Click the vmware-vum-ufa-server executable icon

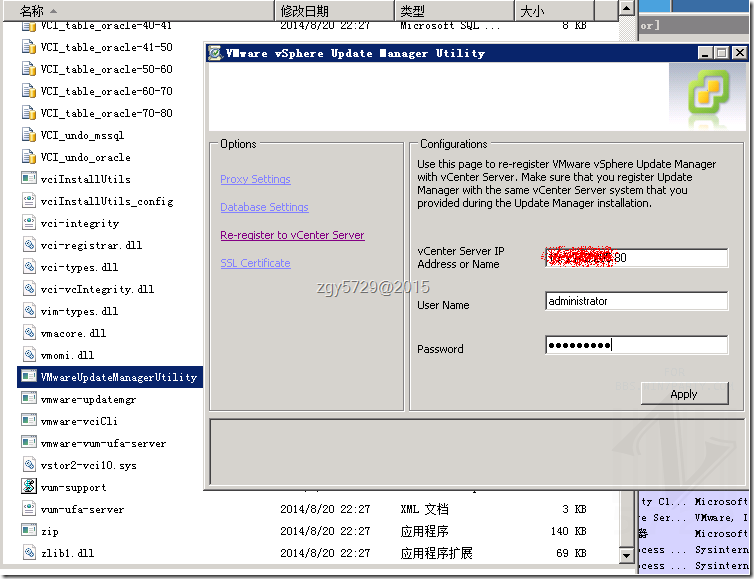[29, 442]
